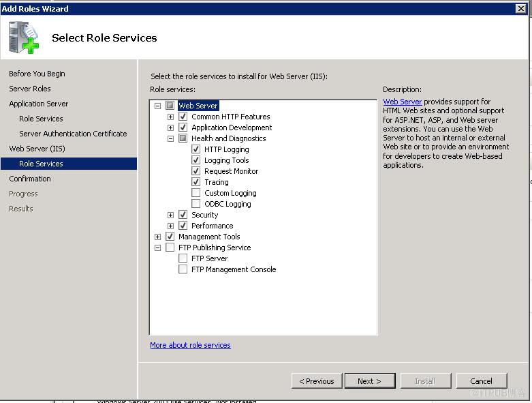532x403 pixels.
Task: Uncheck Application Development checkbox
Action: pos(183,128)
